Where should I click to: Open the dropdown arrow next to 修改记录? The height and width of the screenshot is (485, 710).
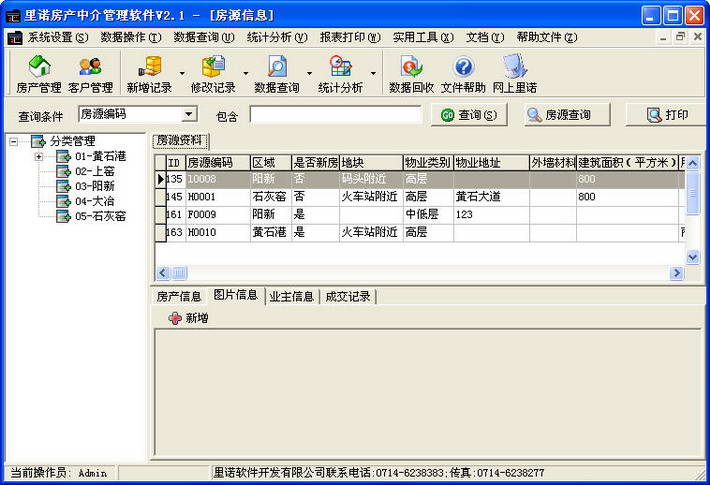point(245,73)
